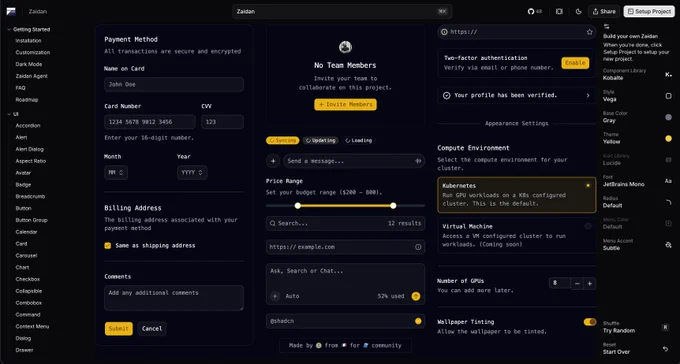Click the Shuffle R shortcut icon
Image resolution: width=680 pixels, height=364 pixels.
(665, 327)
